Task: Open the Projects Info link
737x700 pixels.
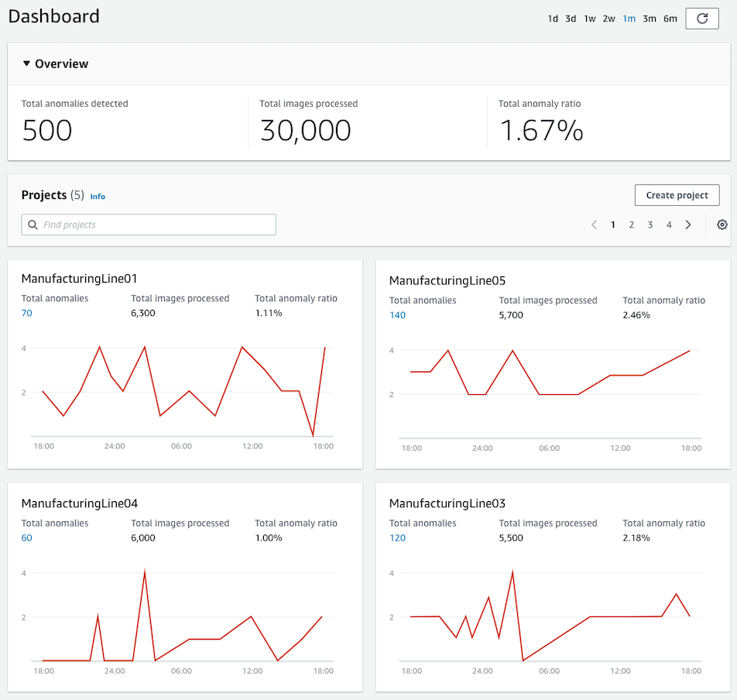Action: 98,197
